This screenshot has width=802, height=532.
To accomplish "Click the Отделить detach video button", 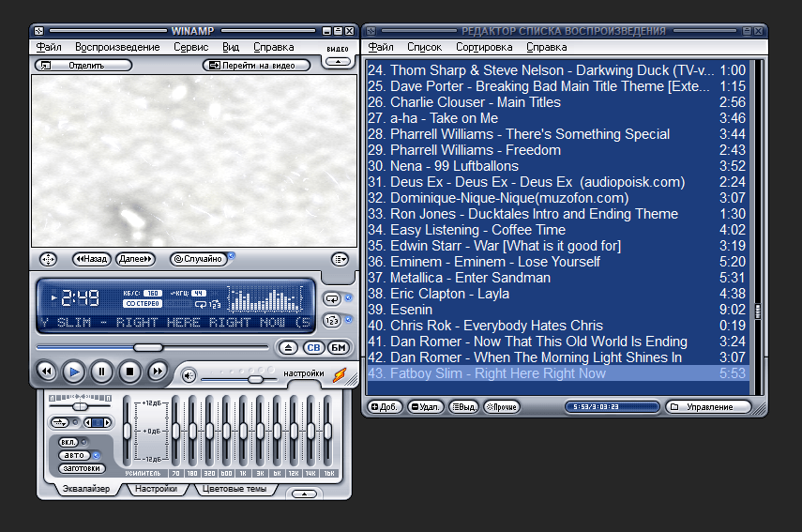I will [83, 66].
